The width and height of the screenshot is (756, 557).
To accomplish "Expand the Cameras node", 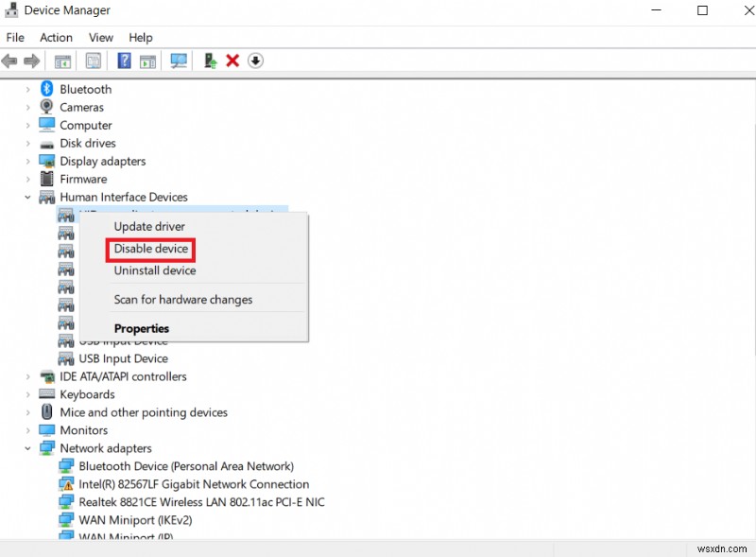I will (x=27, y=107).
